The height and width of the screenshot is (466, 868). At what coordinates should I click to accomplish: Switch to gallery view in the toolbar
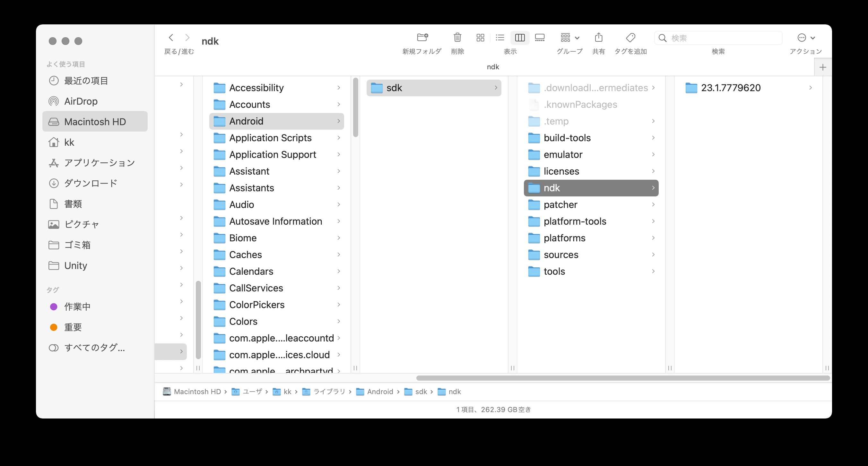tap(540, 38)
